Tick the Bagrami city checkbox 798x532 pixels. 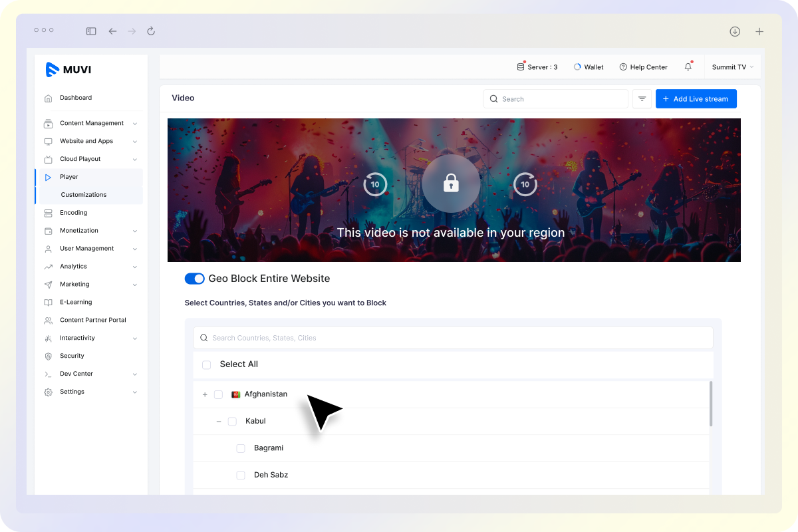pyautogui.click(x=241, y=448)
